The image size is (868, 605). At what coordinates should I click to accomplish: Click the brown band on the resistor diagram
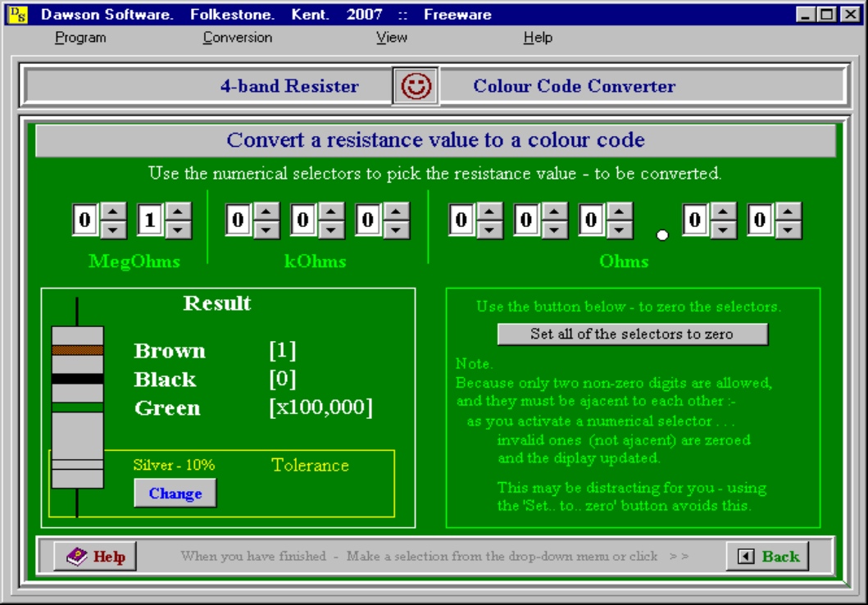point(77,350)
